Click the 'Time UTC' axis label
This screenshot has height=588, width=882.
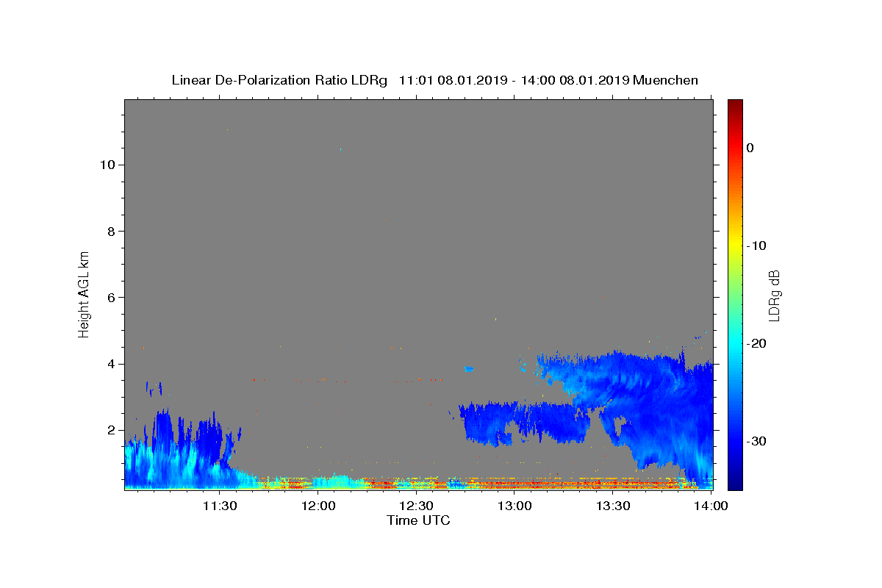(418, 520)
